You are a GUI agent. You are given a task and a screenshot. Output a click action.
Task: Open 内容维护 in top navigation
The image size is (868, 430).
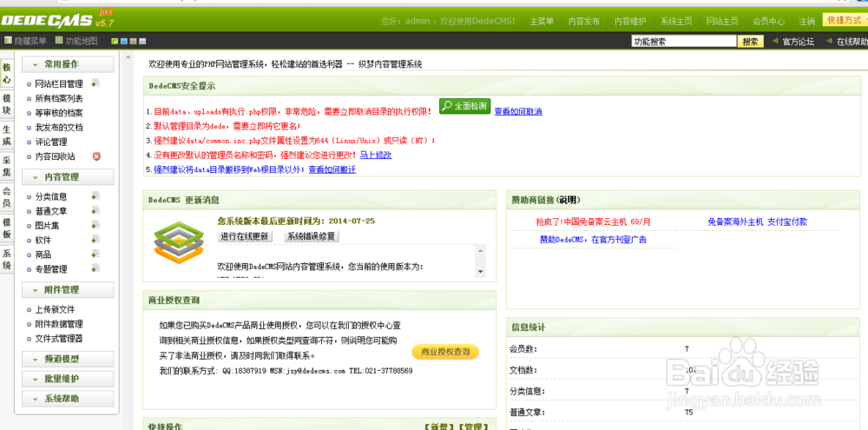tap(630, 21)
